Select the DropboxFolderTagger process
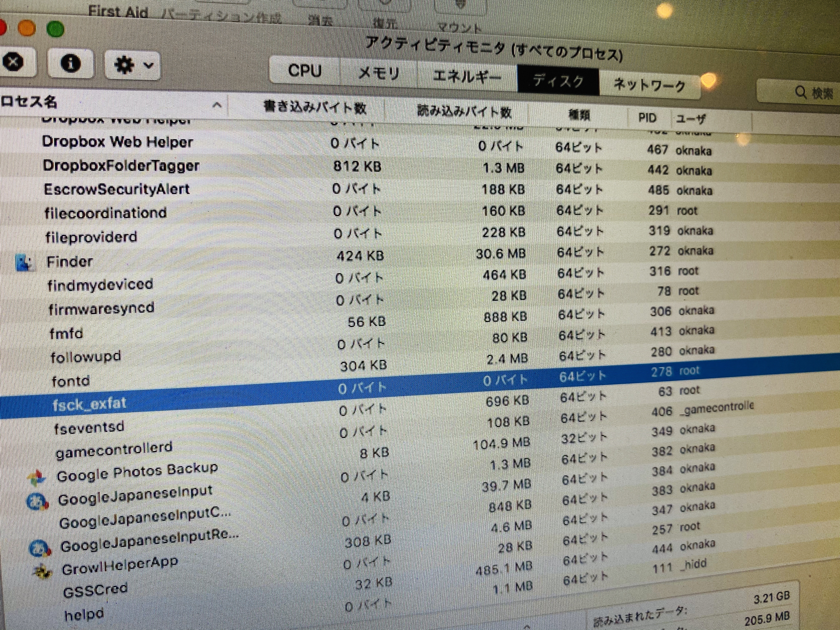Image resolution: width=840 pixels, height=630 pixels. (121, 166)
